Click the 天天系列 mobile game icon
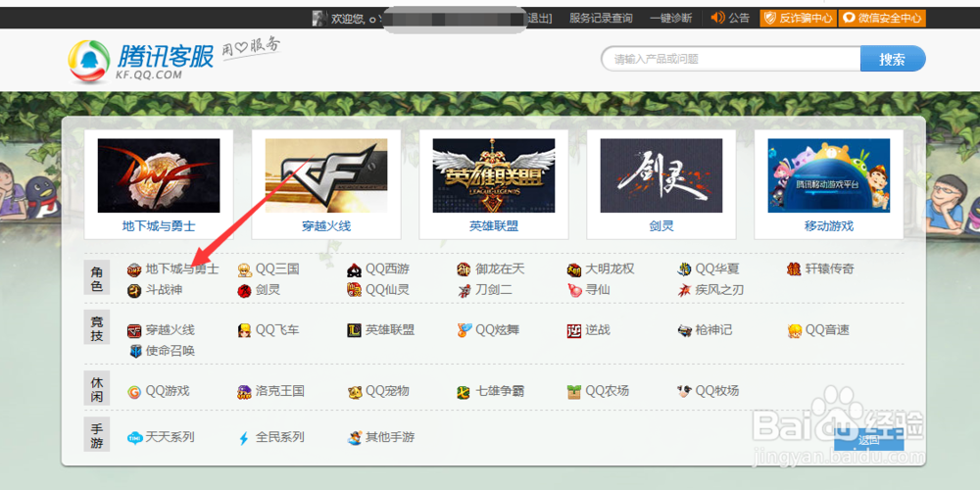980x490 pixels. pos(133,438)
